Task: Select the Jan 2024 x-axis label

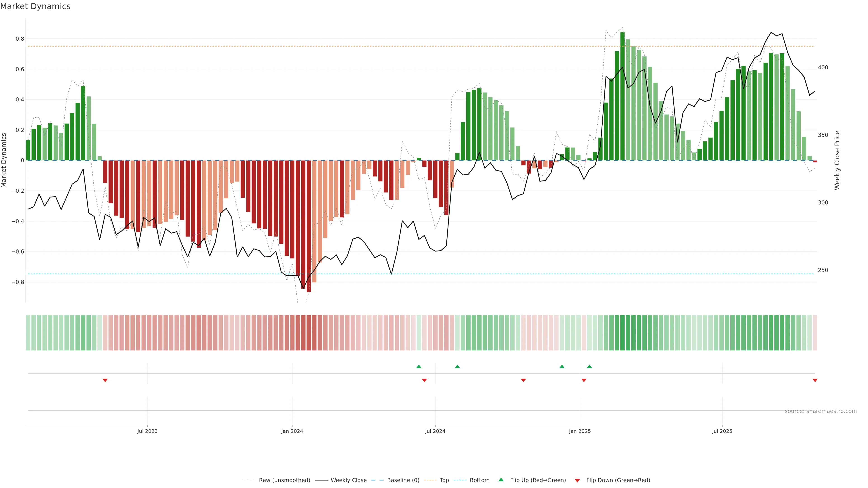Action: (292, 431)
